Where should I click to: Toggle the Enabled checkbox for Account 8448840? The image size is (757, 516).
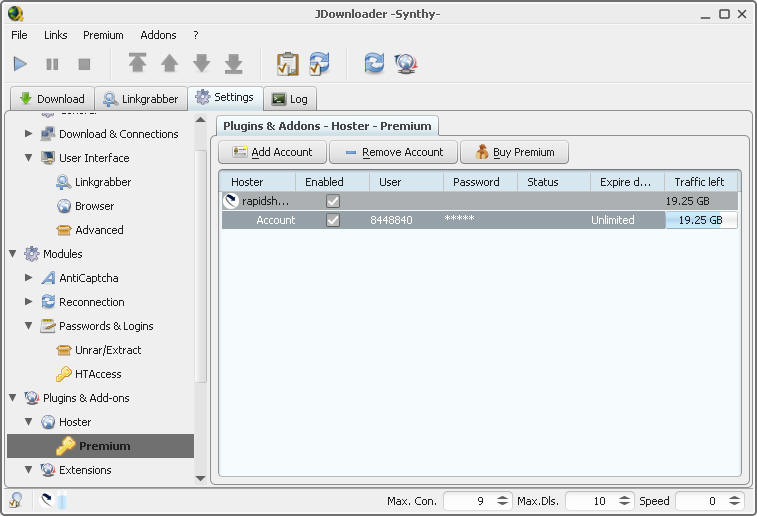point(333,220)
